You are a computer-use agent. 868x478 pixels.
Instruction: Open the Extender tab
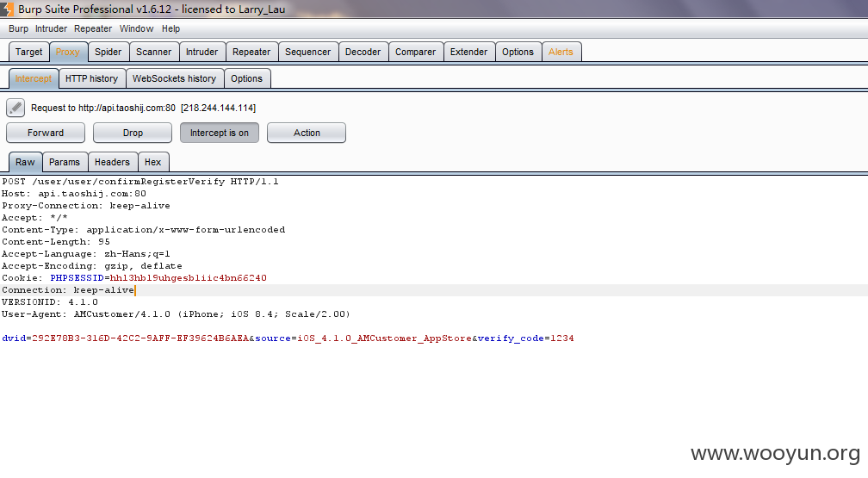tap(468, 52)
